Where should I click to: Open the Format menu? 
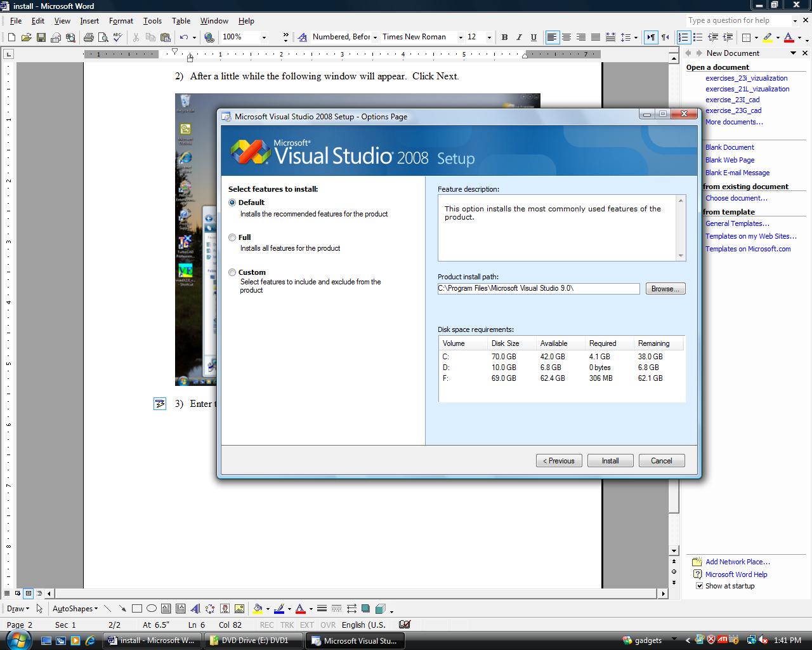(121, 21)
